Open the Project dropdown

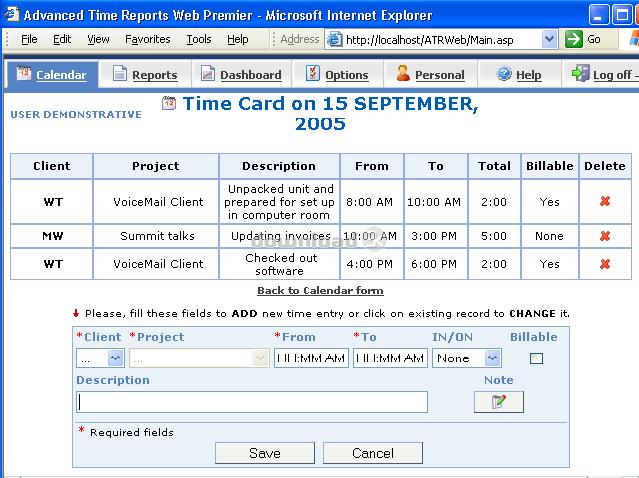coord(260,358)
